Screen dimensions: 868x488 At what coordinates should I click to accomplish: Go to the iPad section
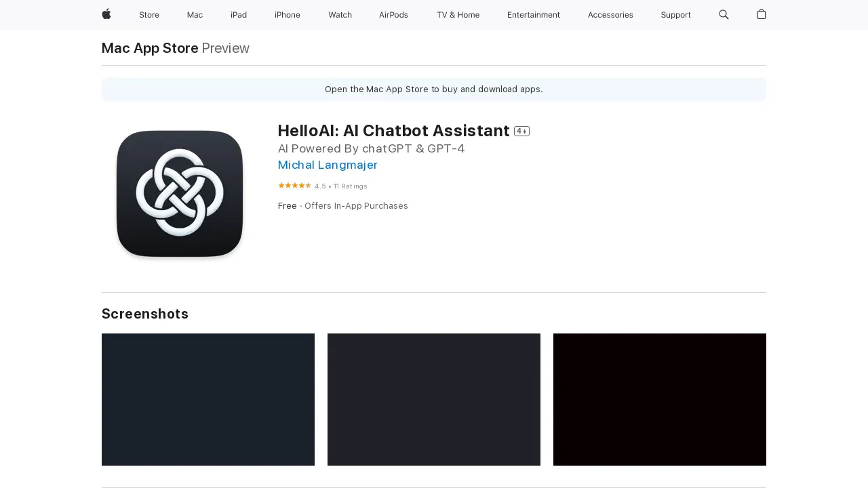coord(239,15)
